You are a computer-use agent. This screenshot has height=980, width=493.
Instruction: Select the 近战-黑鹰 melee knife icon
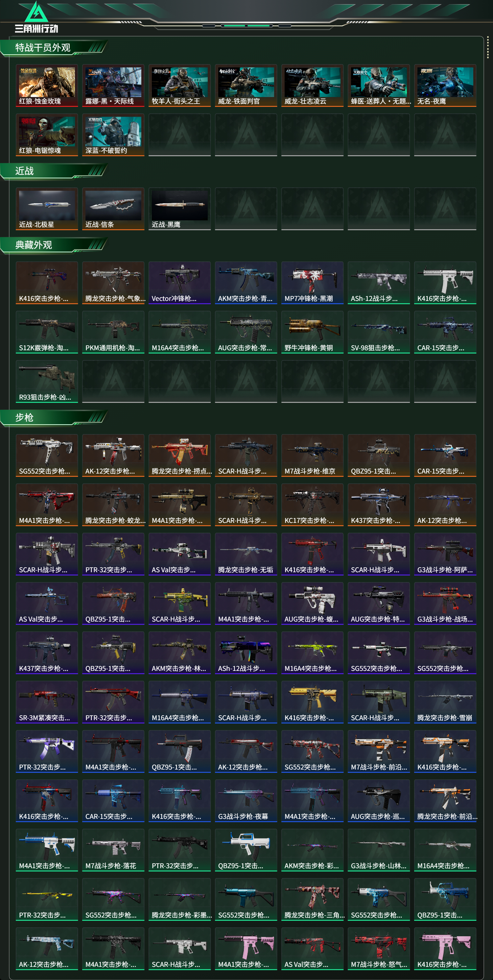(x=179, y=209)
